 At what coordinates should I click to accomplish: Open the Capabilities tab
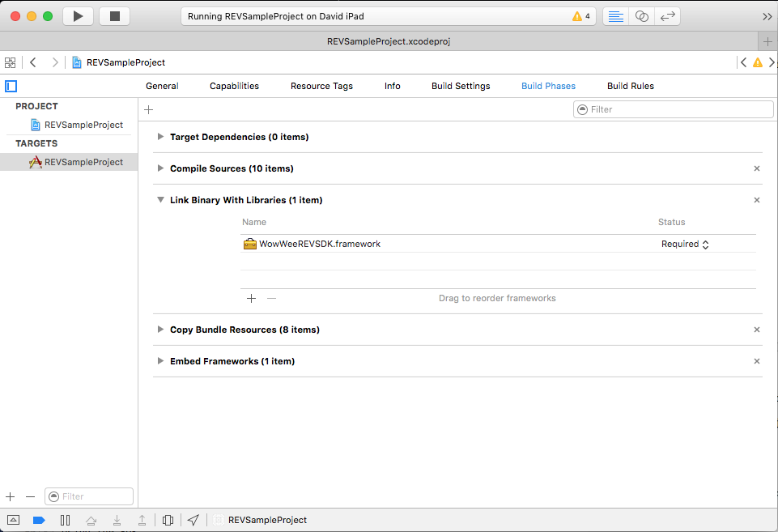point(234,86)
